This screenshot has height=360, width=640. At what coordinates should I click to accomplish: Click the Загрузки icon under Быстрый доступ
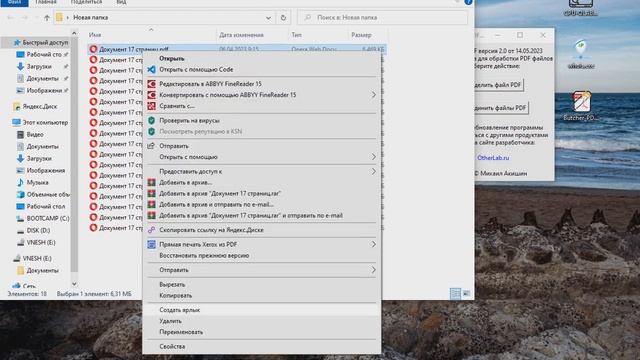pos(20,66)
